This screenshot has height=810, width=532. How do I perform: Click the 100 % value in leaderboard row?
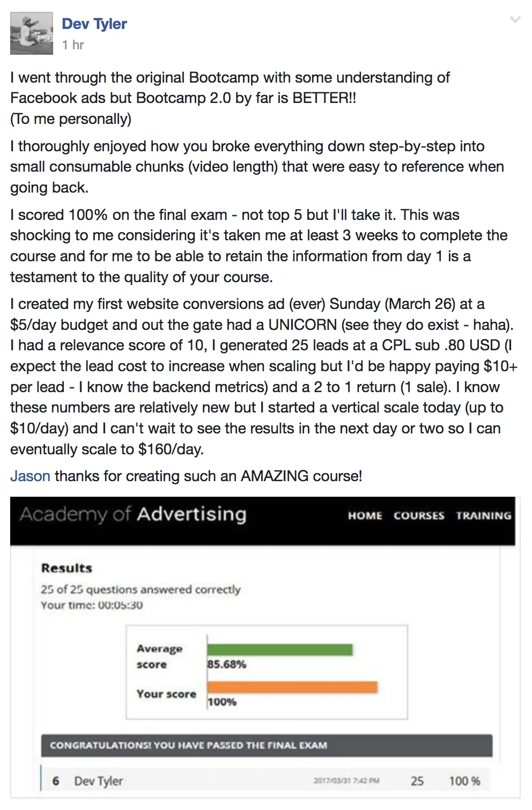pyautogui.click(x=464, y=781)
